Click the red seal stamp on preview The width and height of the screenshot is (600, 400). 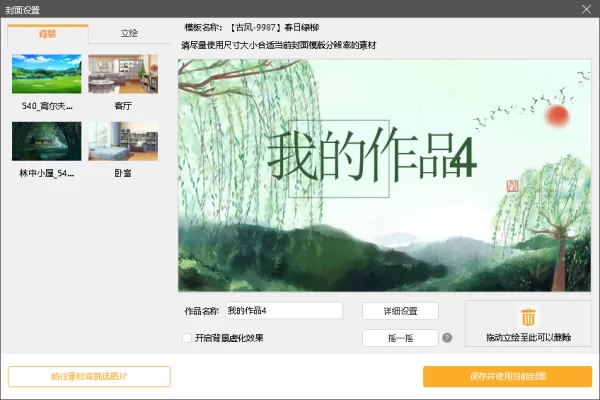(512, 186)
